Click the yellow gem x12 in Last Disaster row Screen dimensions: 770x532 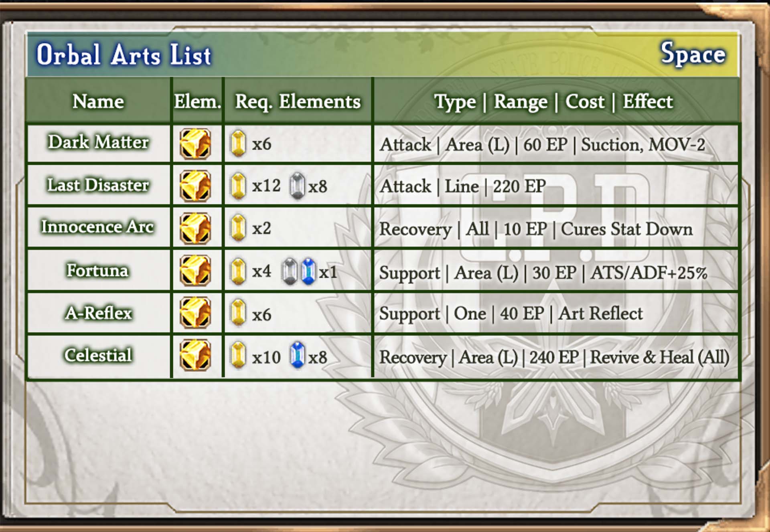point(239,186)
